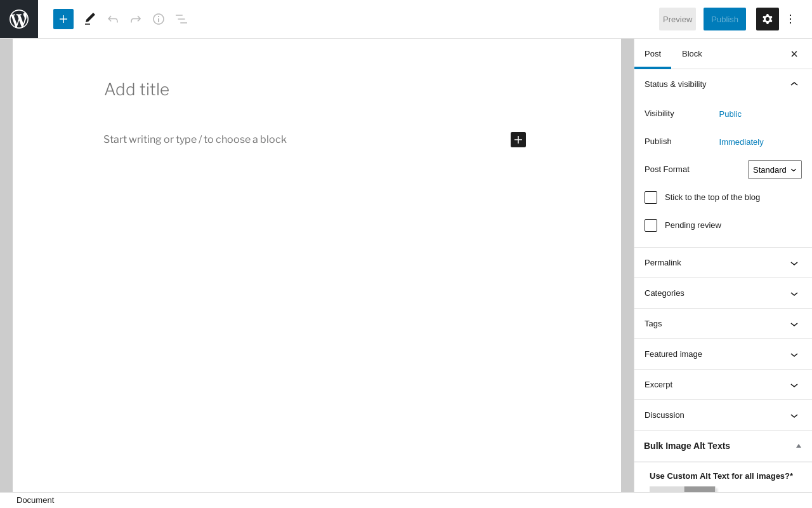Toggle the Use Custom Alt Text switch

coord(683,489)
